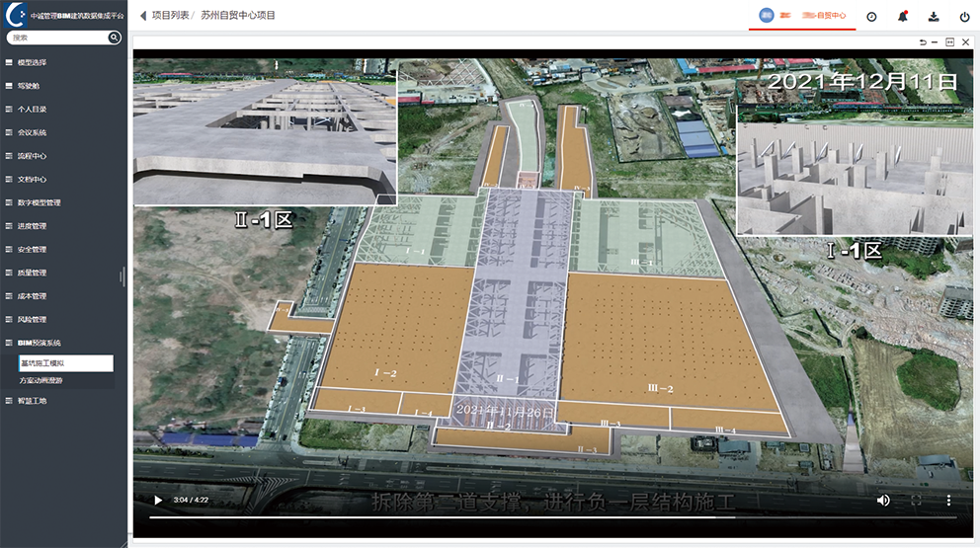Click the back arrow before 项目列表

[x=143, y=16]
